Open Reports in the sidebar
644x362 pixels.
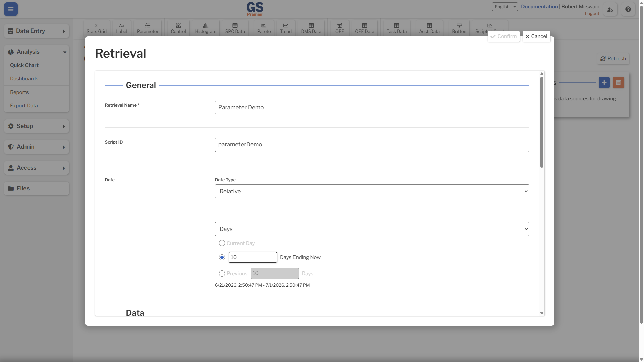tap(37, 92)
